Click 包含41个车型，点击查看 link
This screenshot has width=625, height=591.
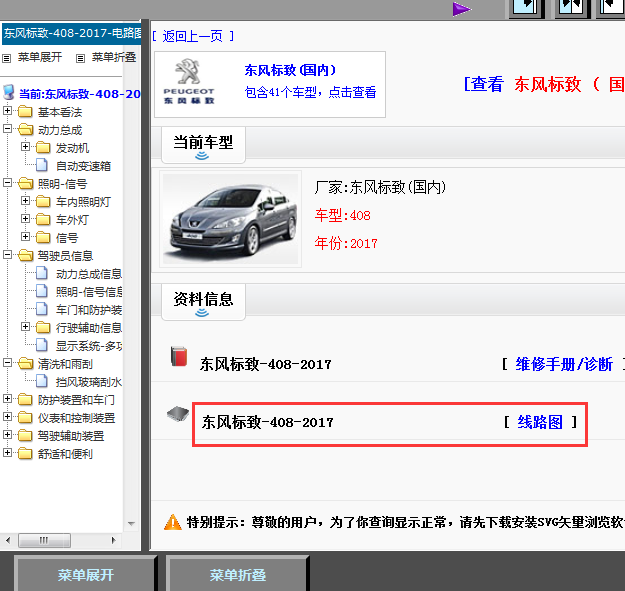click(x=311, y=92)
